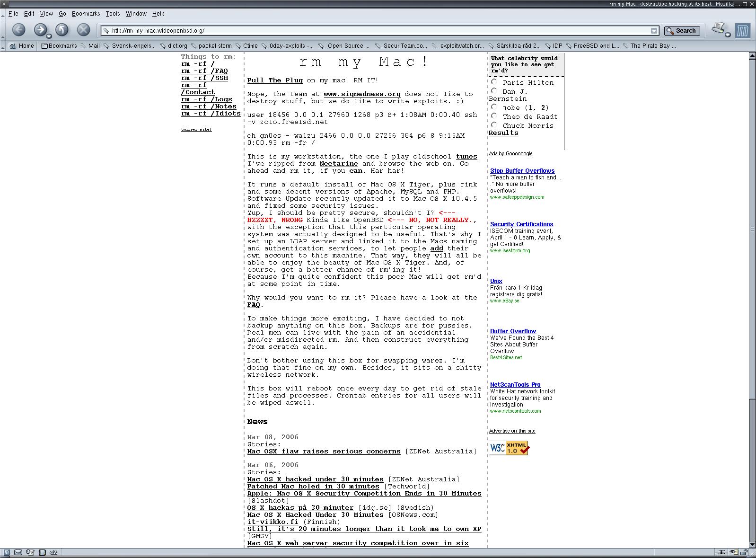
Task: Click the W3C XHTML 1.0 badge
Action: pyautogui.click(x=509, y=448)
